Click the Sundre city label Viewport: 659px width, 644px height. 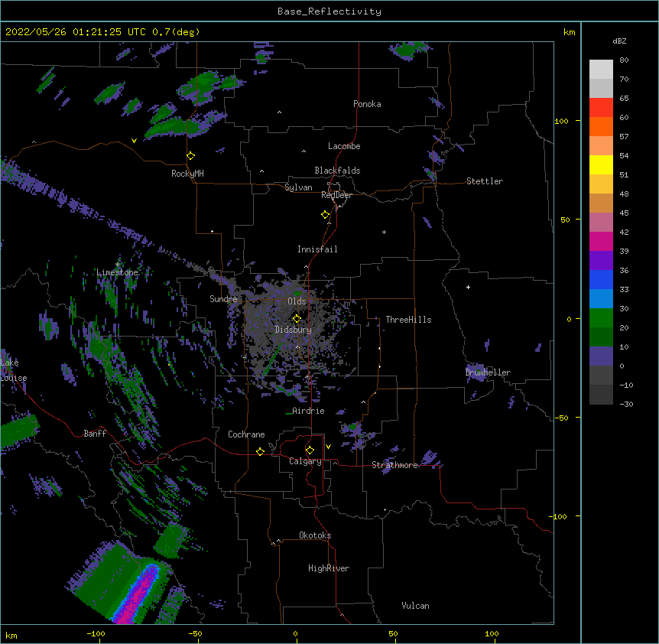223,299
